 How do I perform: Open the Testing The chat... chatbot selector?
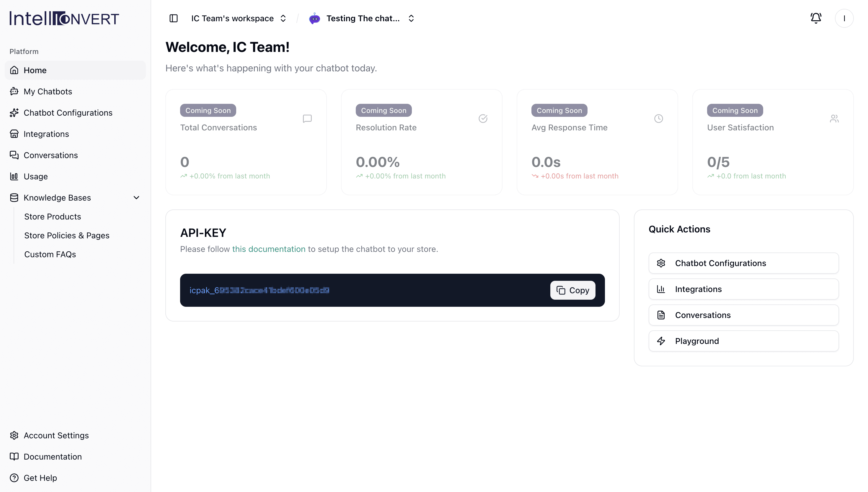(x=362, y=18)
